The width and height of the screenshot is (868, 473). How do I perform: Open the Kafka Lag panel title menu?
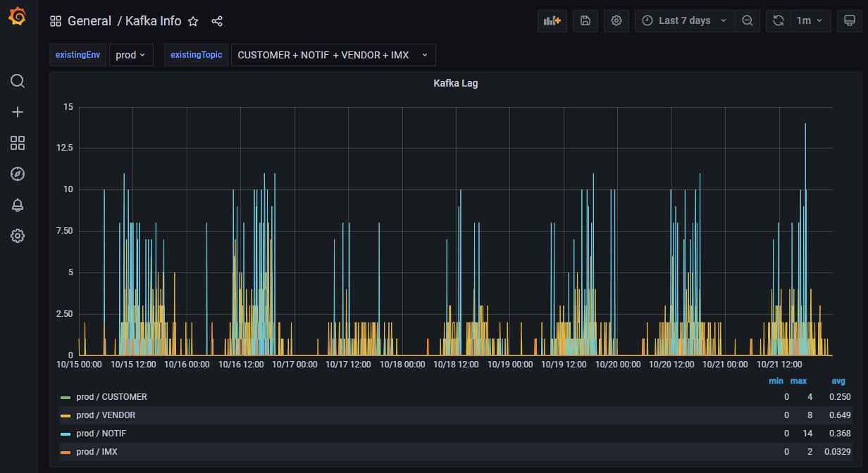tap(456, 83)
